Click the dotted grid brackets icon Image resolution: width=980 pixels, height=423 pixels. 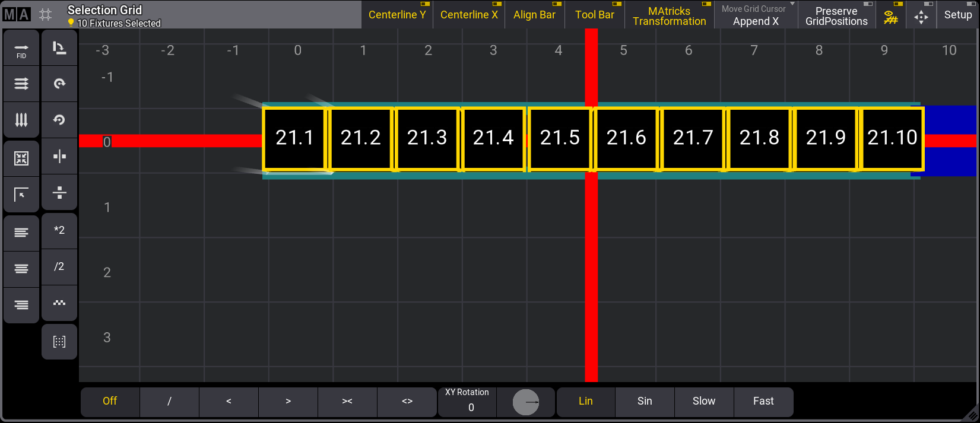point(59,342)
